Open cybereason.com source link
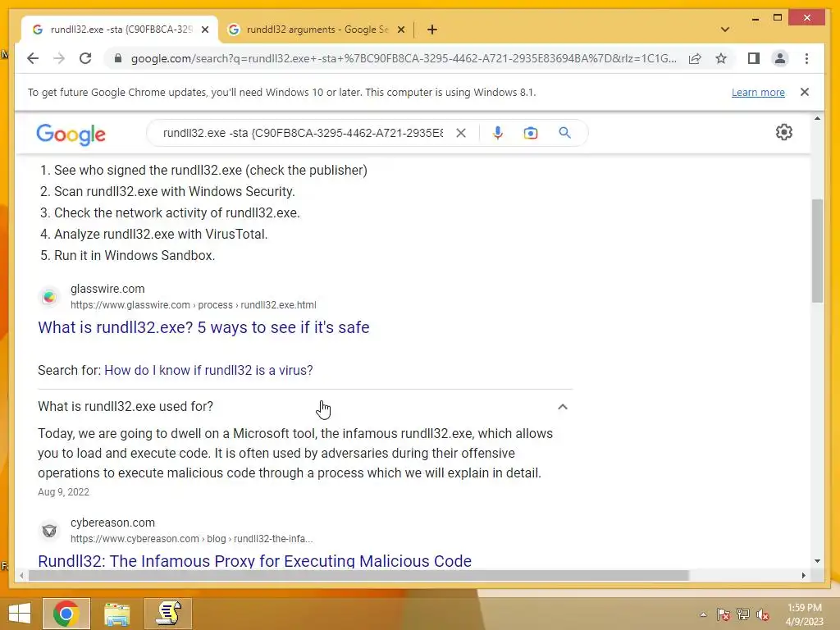Screen dimensions: 840x630 [192, 539]
